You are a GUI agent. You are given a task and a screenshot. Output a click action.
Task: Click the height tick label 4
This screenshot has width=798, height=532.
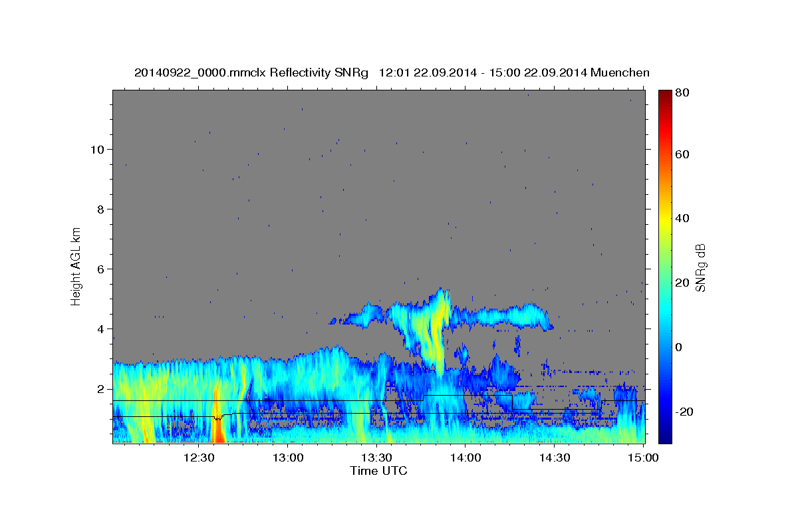[101, 329]
